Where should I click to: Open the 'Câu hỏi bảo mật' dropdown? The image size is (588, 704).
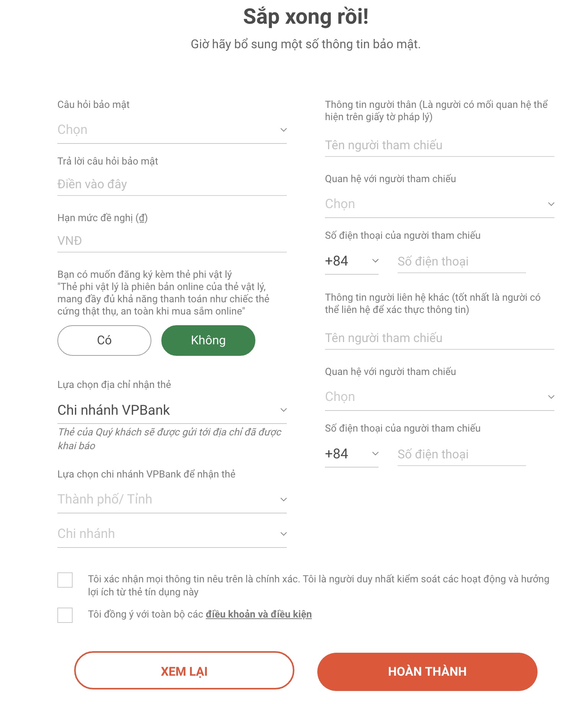pos(172,130)
